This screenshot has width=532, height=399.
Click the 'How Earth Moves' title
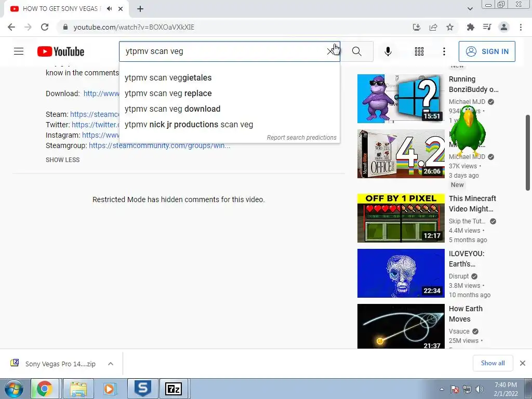click(x=465, y=314)
